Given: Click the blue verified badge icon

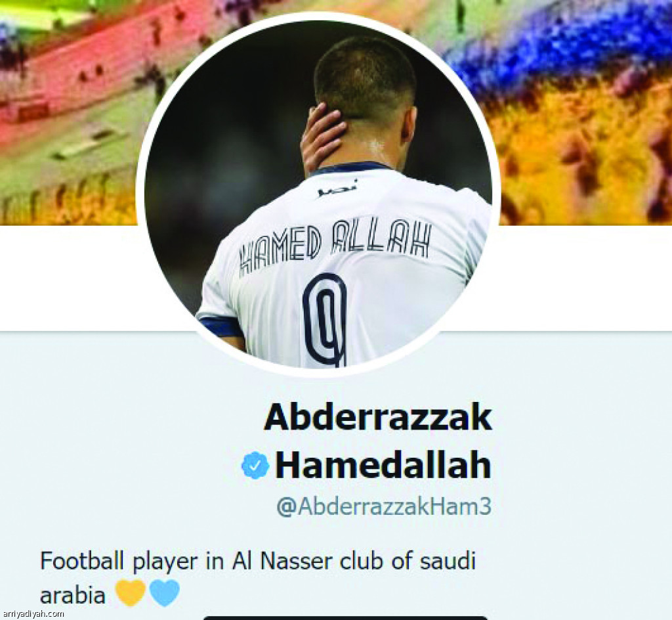Looking at the screenshot, I should 255,465.
